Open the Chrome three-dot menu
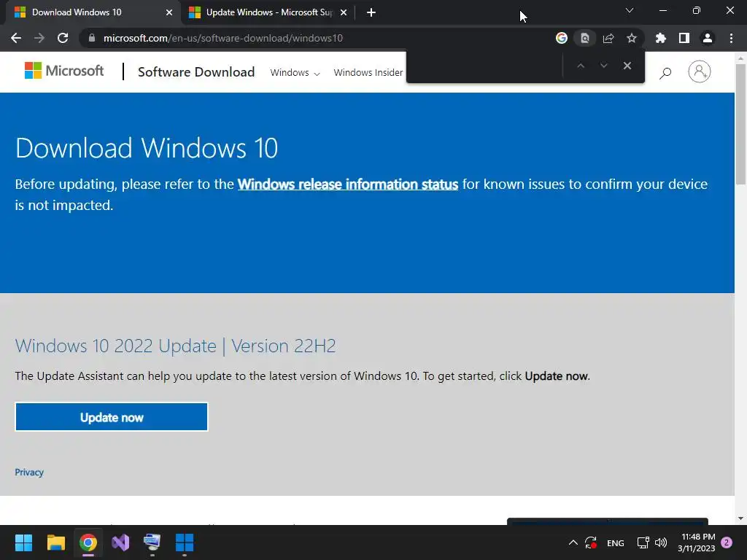747x560 pixels. click(x=731, y=38)
